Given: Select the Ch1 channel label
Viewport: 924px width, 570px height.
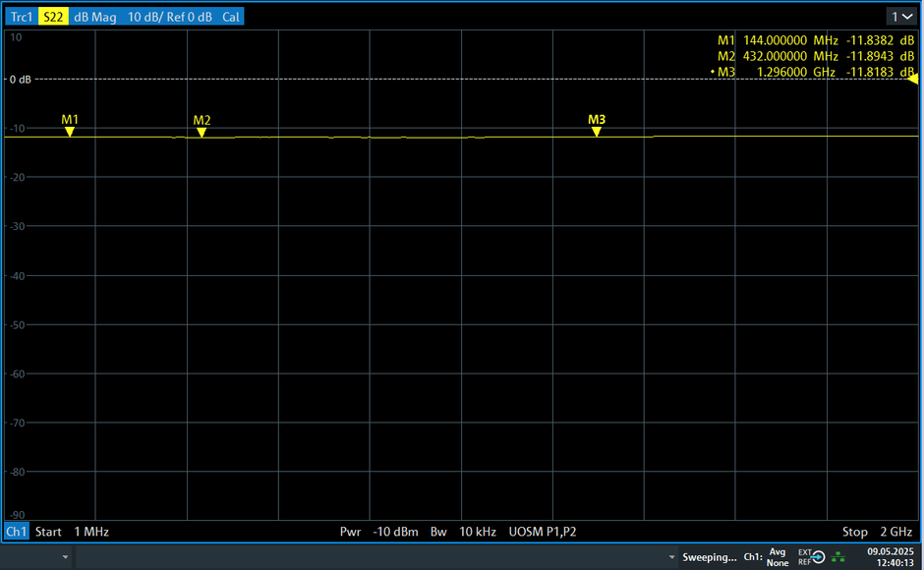Looking at the screenshot, I should [x=16, y=531].
